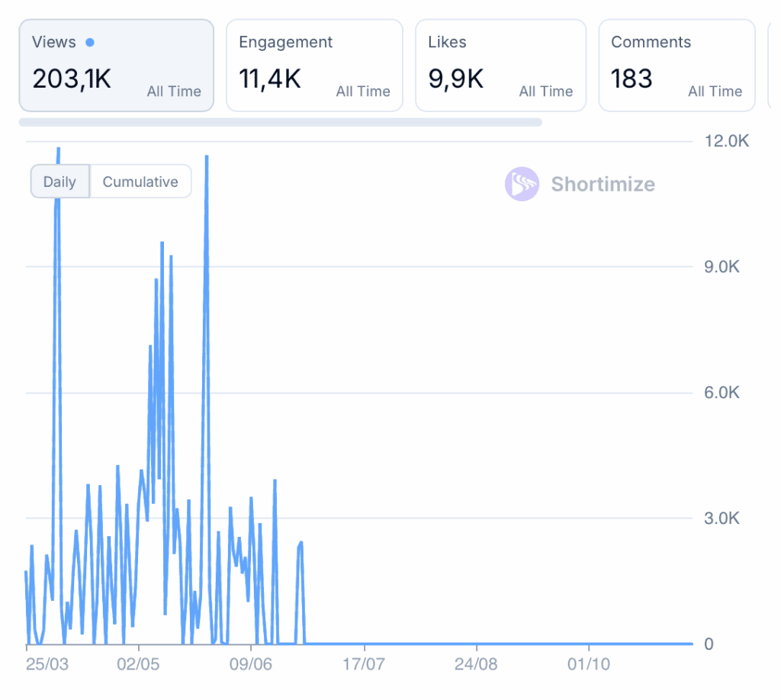Switch chart to Daily mode
This screenshot has width=781, height=700.
pos(59,181)
